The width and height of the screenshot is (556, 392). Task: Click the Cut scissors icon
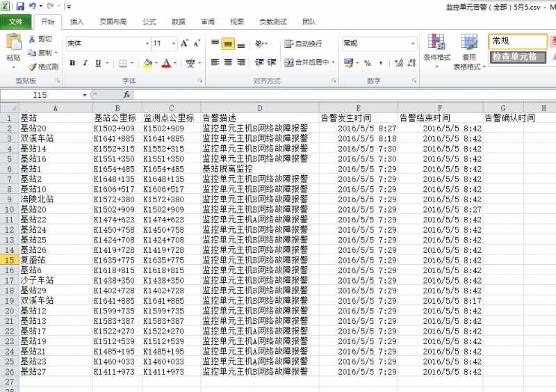[x=32, y=39]
